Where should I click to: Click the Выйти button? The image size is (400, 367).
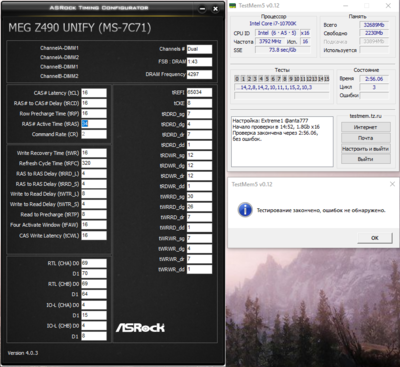click(366, 159)
